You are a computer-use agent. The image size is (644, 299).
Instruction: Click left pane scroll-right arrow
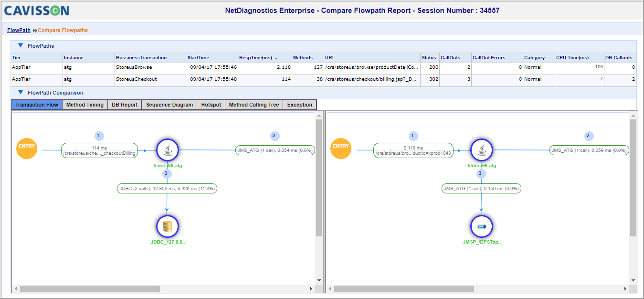(x=311, y=289)
